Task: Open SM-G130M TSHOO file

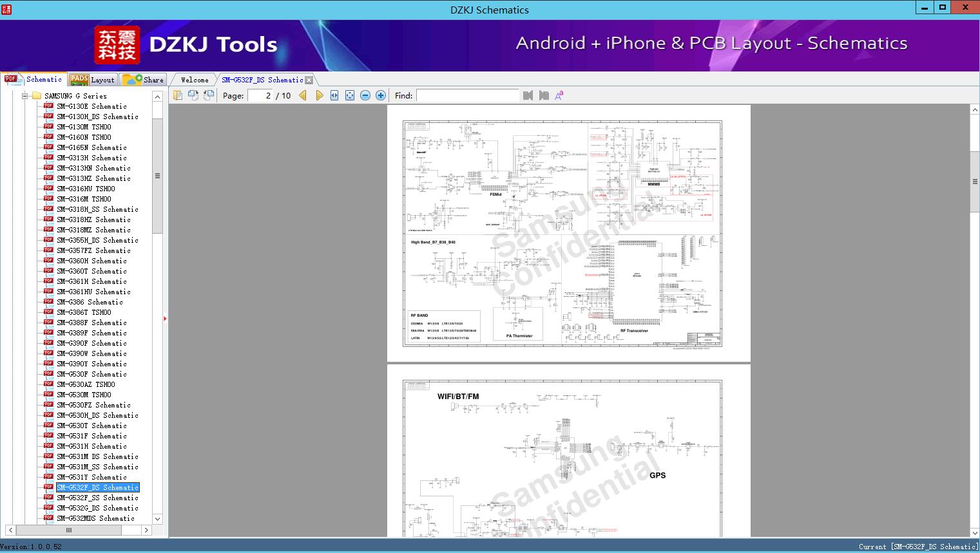Action: 84,127
